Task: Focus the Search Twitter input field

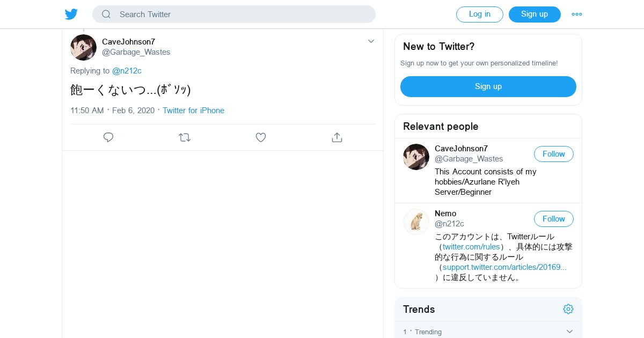Action: pyautogui.click(x=241, y=14)
